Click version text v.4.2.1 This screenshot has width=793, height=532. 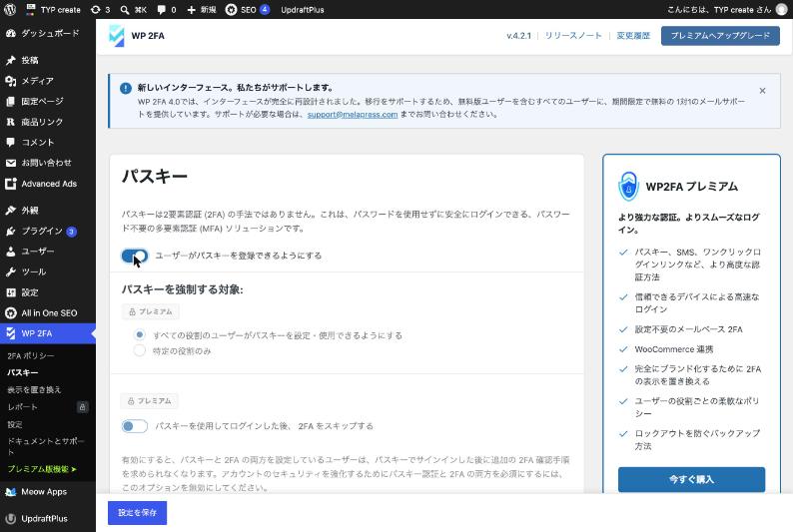pyautogui.click(x=519, y=36)
